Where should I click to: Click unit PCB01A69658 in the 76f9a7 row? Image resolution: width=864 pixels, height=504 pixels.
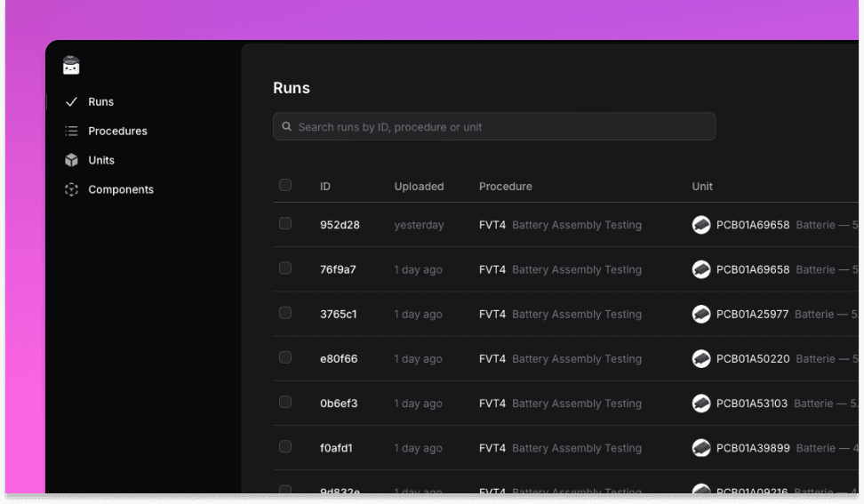tap(753, 269)
